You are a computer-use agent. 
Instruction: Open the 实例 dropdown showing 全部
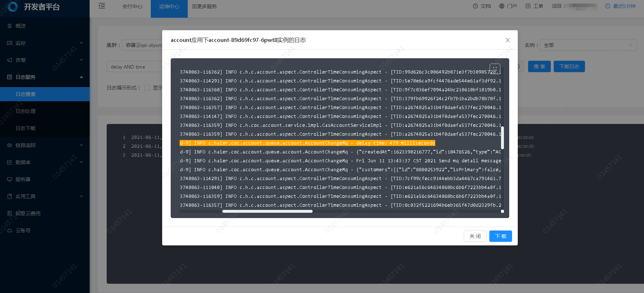tap(588, 45)
